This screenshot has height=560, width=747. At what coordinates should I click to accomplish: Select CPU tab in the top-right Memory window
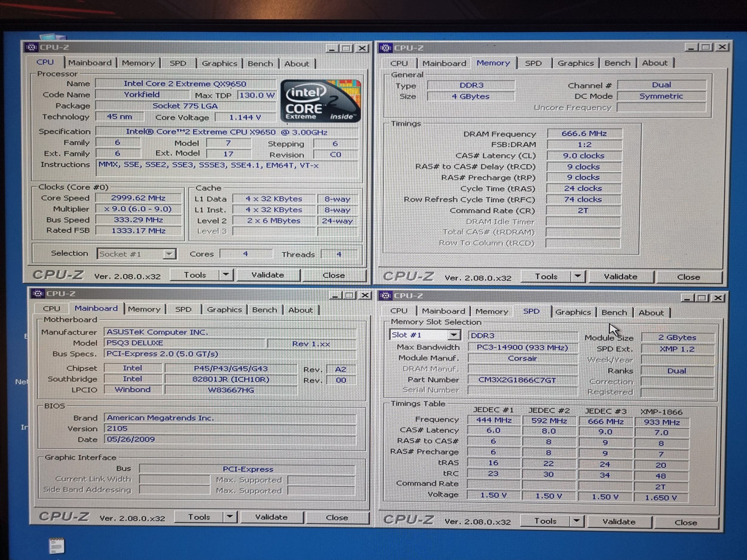399,63
